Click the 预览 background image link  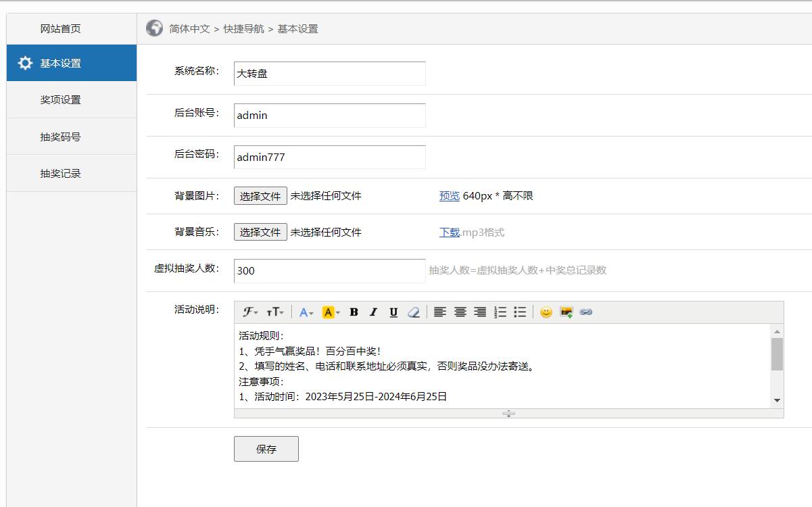click(x=449, y=196)
